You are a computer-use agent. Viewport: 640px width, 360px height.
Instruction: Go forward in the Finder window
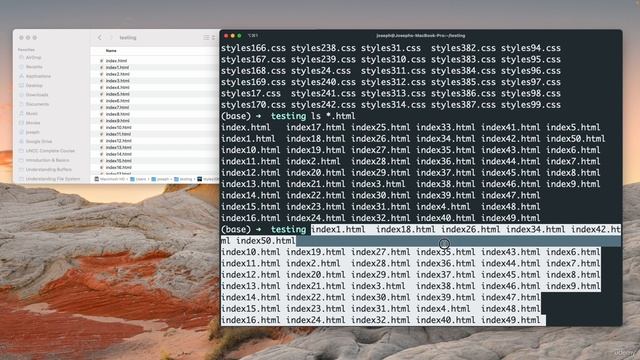tap(110, 38)
